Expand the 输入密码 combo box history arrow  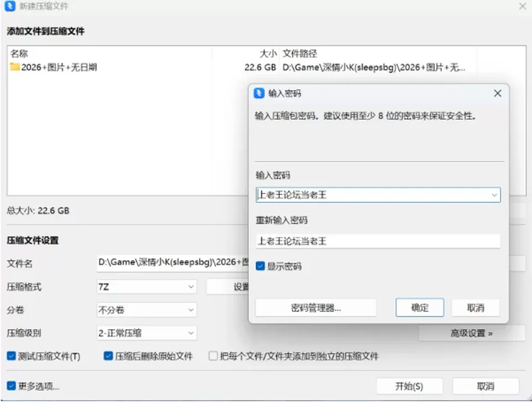tap(494, 195)
